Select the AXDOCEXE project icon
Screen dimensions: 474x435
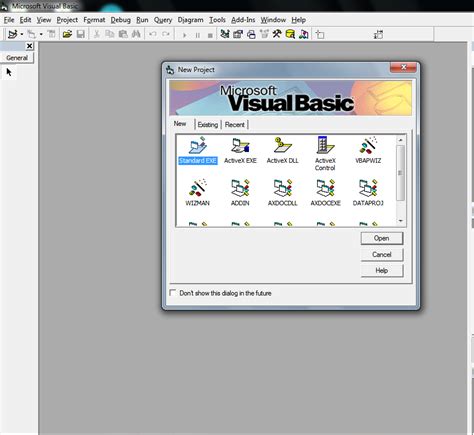coord(325,193)
